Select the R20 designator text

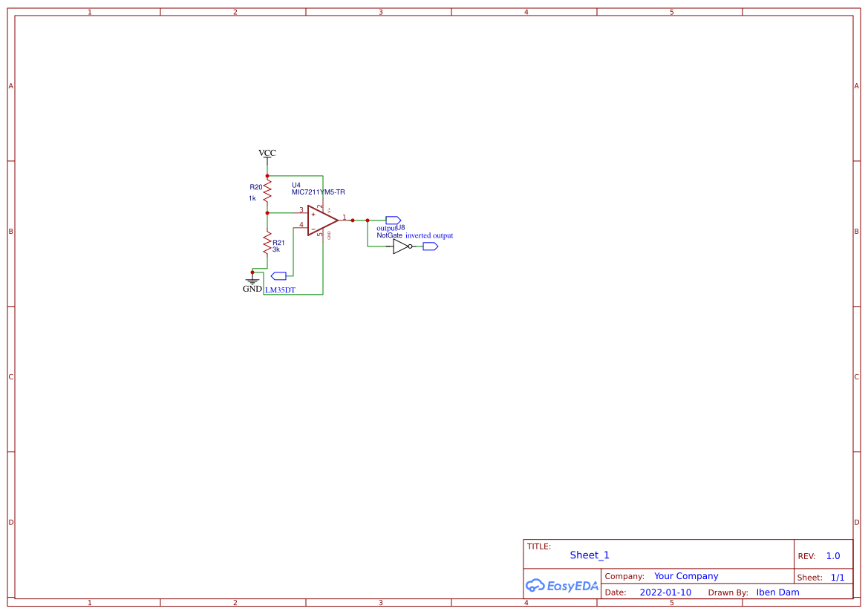pos(255,187)
